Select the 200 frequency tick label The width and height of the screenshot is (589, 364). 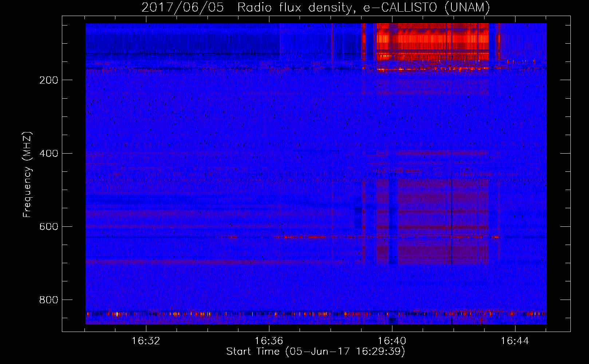tap(49, 80)
